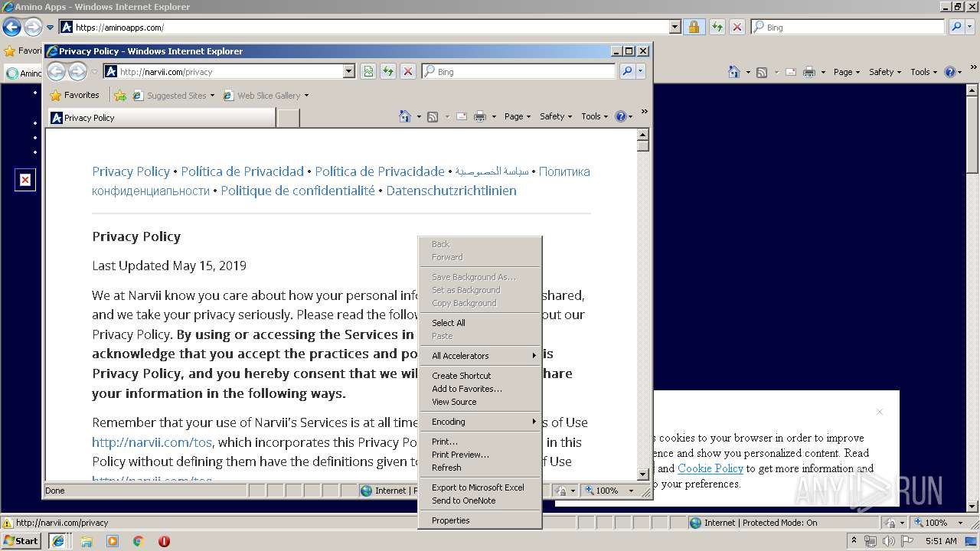
Task: Click Forward arrow in Privacy Policy window
Action: tap(77, 71)
